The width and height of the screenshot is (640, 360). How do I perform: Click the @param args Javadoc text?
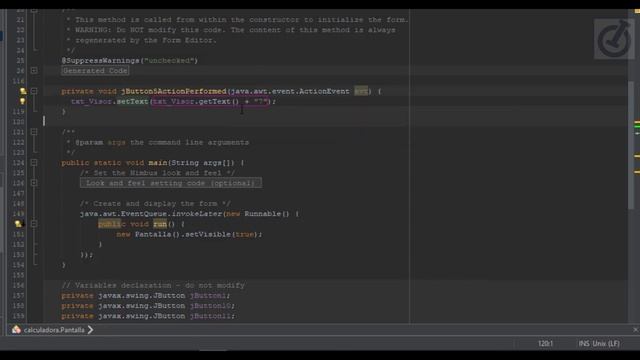162,142
